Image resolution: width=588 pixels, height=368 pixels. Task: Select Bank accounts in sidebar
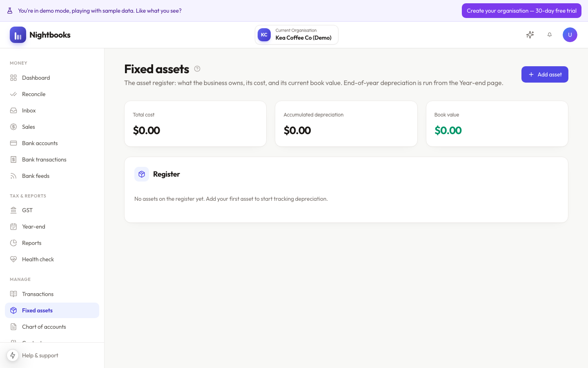(x=52, y=143)
